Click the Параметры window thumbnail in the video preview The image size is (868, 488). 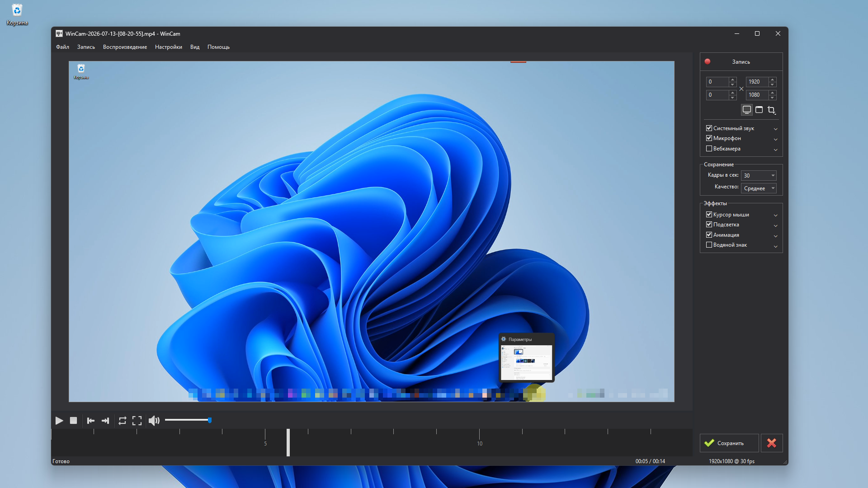tap(526, 358)
